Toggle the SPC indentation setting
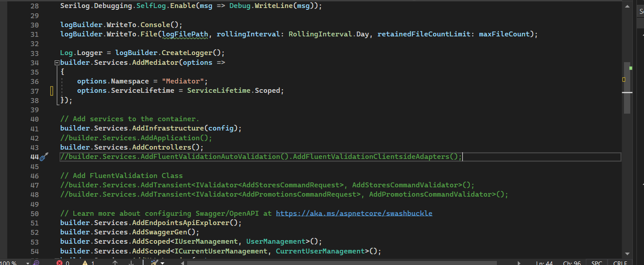Image resolution: width=644 pixels, height=265 pixels. [x=596, y=263]
